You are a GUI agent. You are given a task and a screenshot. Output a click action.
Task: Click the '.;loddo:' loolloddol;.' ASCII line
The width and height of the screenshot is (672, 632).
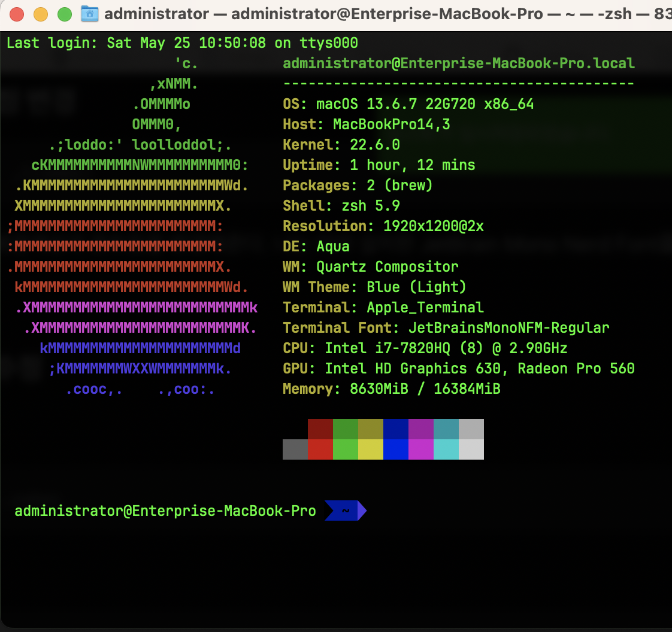tap(140, 145)
